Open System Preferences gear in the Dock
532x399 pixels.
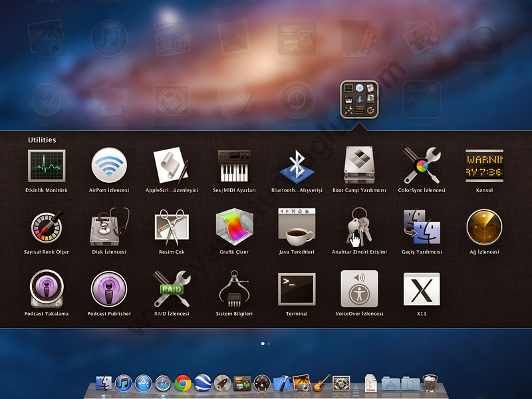pos(341,384)
